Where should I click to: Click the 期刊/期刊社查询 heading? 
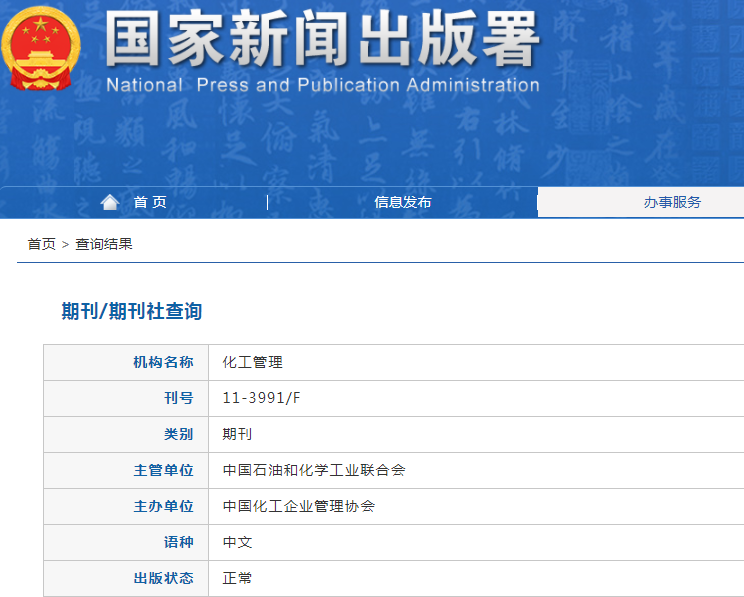pyautogui.click(x=132, y=311)
